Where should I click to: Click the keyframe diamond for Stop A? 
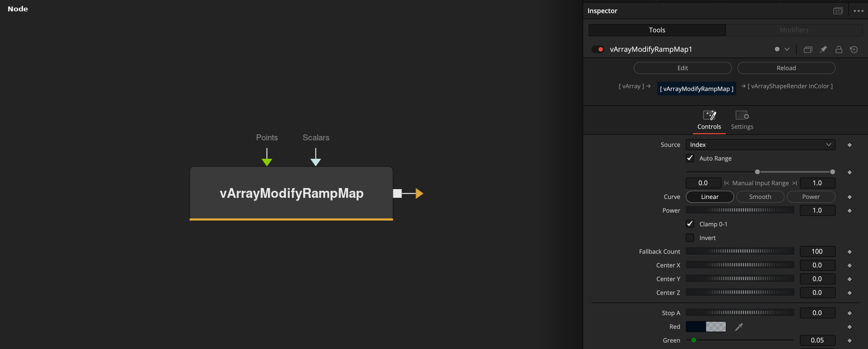850,313
